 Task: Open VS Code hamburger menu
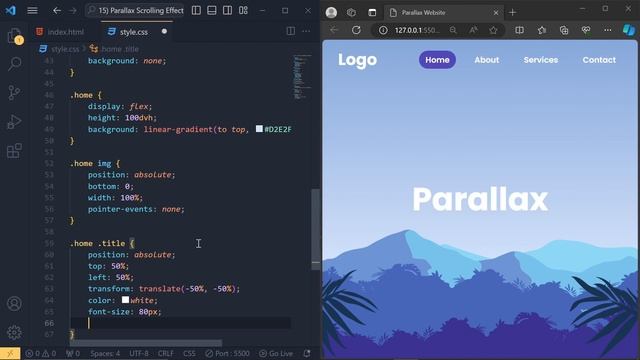pyautogui.click(x=32, y=11)
